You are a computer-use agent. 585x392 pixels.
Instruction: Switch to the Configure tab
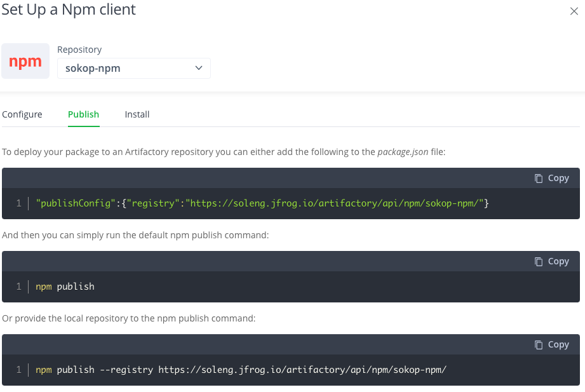(x=22, y=114)
